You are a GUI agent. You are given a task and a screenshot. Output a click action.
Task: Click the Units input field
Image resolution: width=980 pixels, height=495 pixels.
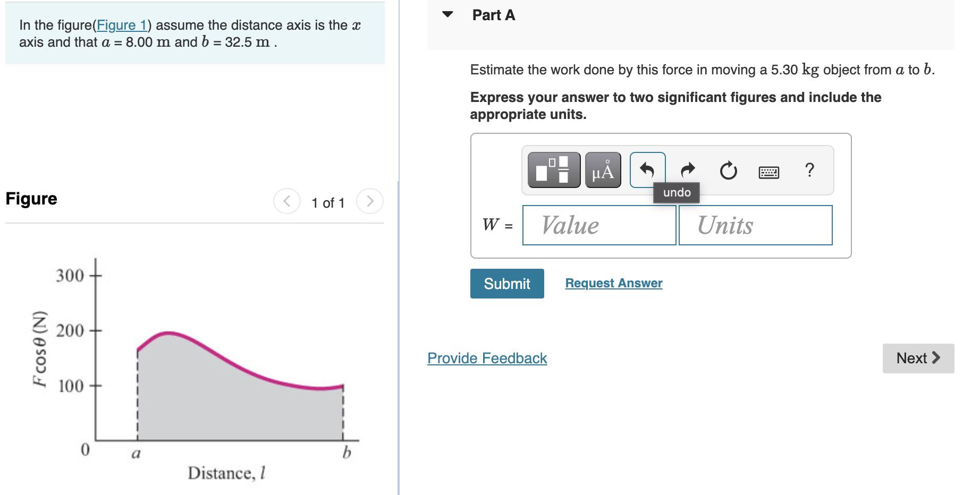(x=755, y=225)
